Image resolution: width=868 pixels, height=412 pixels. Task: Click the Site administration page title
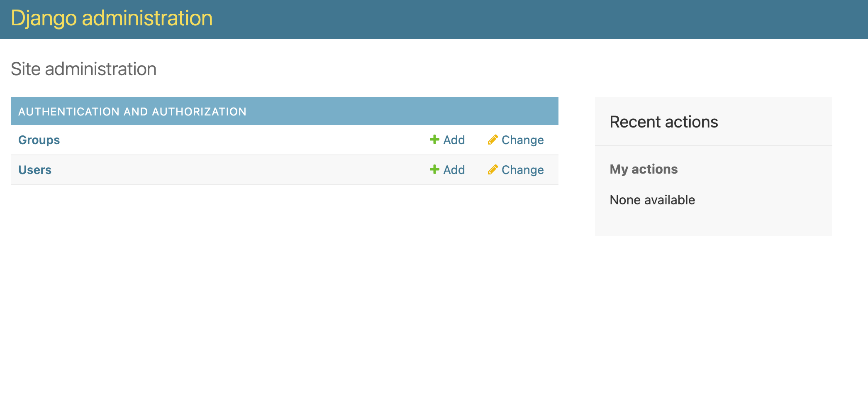click(x=84, y=69)
